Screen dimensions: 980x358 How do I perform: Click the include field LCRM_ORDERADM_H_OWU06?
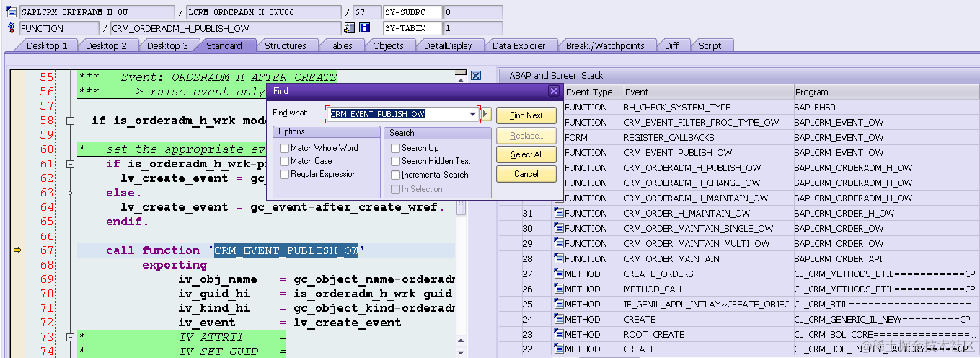[263, 12]
